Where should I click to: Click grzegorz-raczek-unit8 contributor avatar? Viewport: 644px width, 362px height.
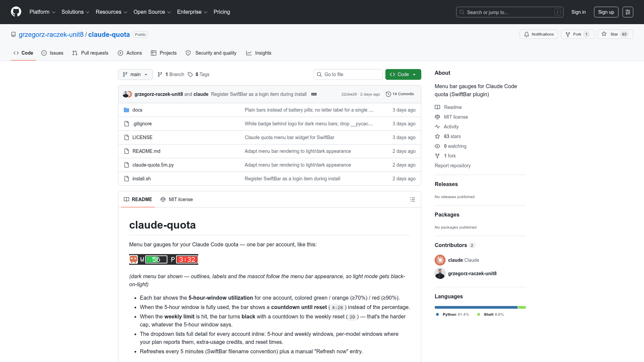(x=440, y=274)
